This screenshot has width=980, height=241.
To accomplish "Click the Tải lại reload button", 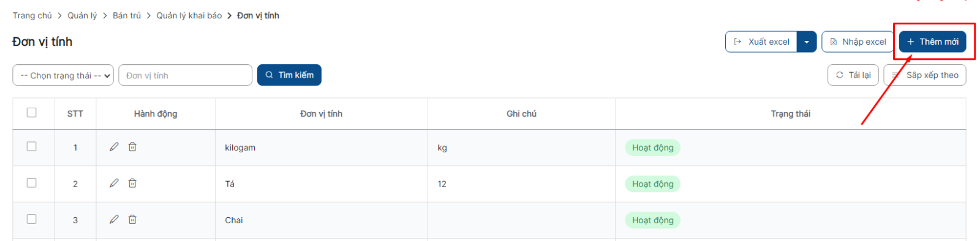I will [x=853, y=75].
